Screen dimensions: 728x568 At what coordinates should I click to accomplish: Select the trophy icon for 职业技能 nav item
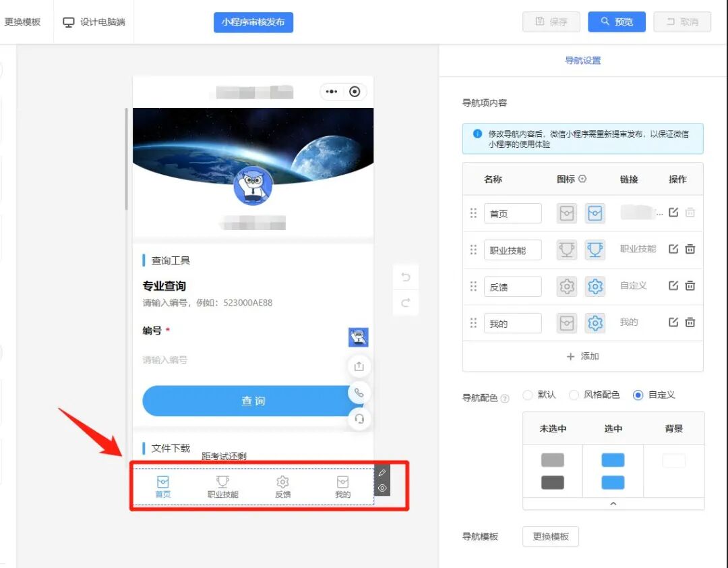point(595,249)
